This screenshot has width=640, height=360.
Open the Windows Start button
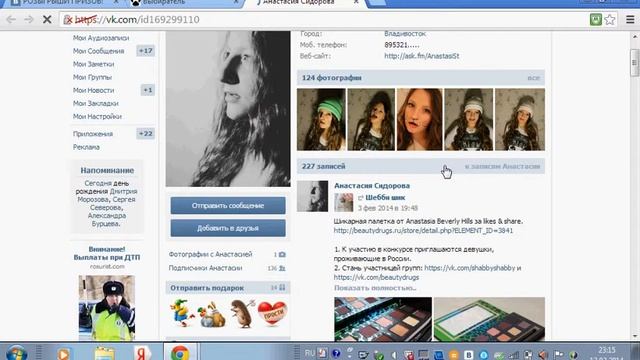point(17,353)
